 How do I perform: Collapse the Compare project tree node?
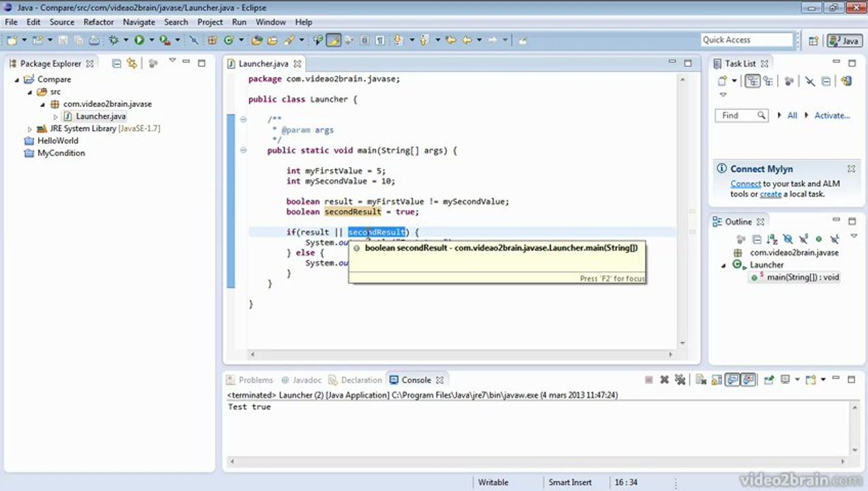click(17, 80)
